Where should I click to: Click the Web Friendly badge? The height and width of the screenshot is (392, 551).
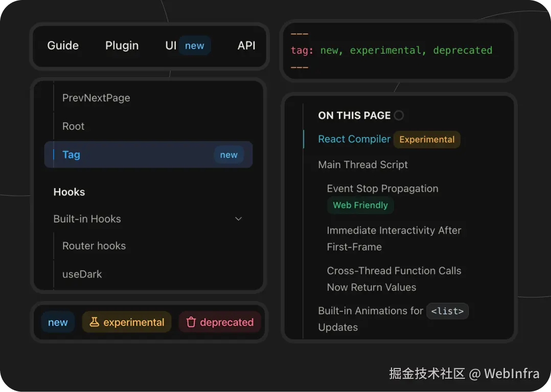tap(360, 205)
